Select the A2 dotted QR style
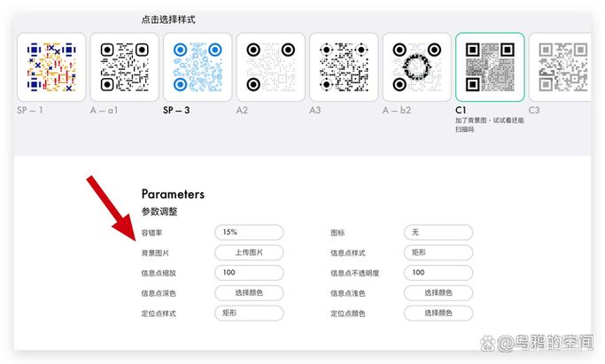Viewport: 605px width, 364px height. click(x=271, y=67)
